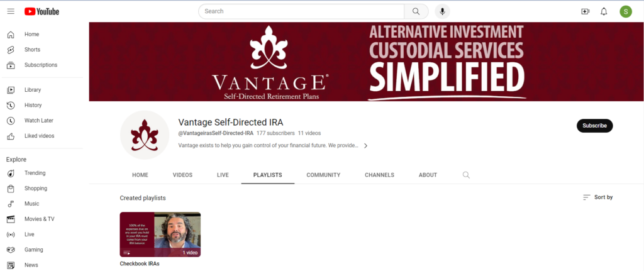
Task: Click the Gaming controller icon
Action: coord(11,250)
